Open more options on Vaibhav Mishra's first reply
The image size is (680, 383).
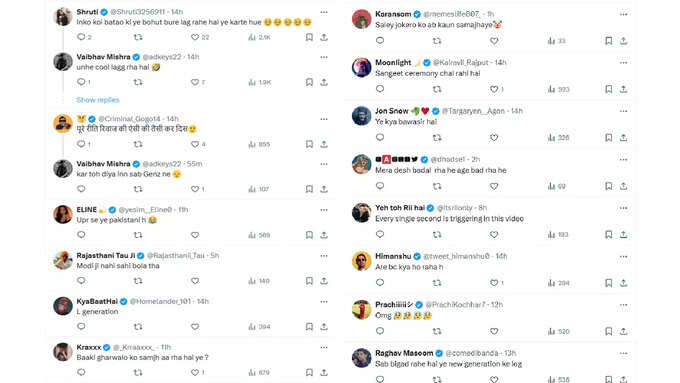pyautogui.click(x=324, y=57)
